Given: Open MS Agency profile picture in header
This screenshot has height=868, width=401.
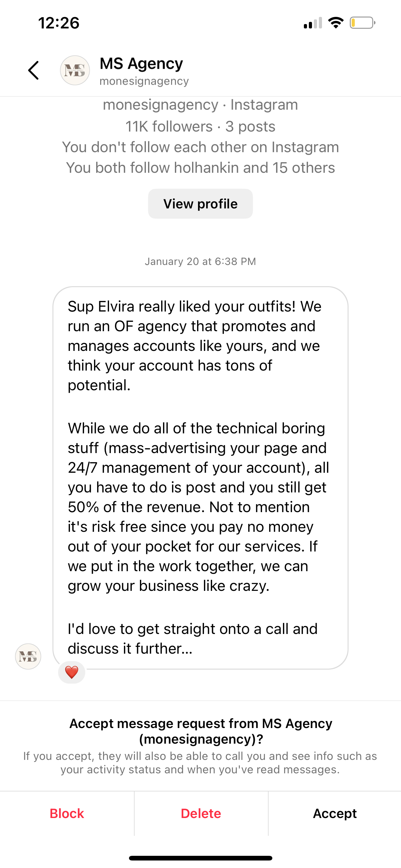Looking at the screenshot, I should tap(75, 70).
